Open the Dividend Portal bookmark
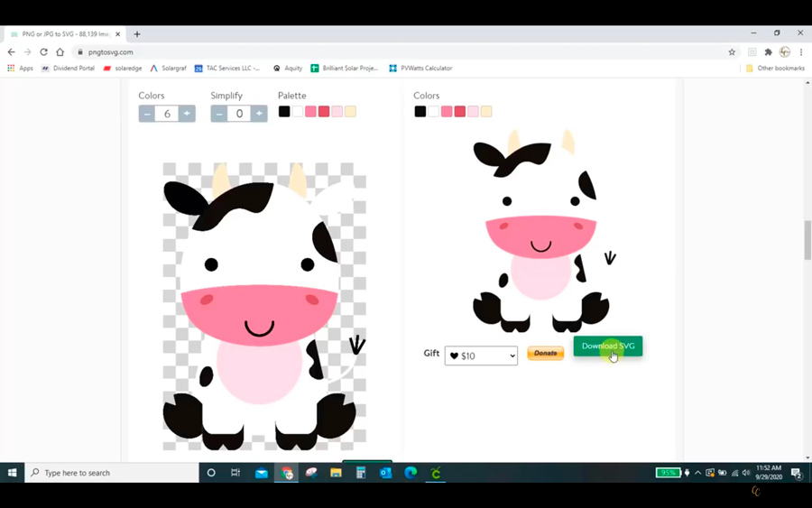Viewport: 812px width, 508px height. [x=68, y=68]
